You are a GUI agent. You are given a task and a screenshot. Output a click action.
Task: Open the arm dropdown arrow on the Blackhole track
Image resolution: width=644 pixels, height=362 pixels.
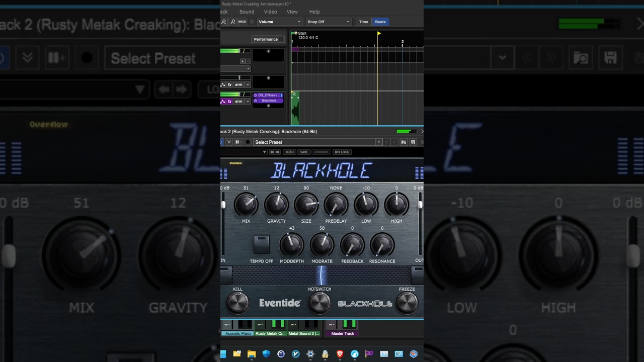point(248,101)
